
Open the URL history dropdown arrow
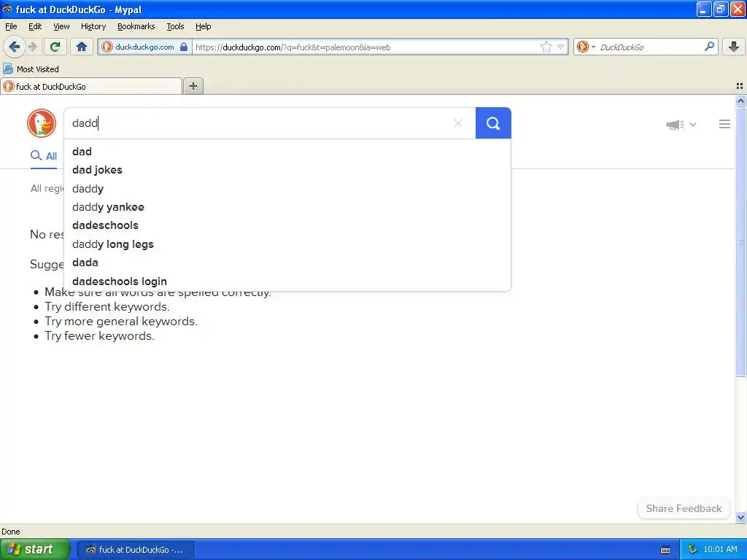tap(561, 47)
